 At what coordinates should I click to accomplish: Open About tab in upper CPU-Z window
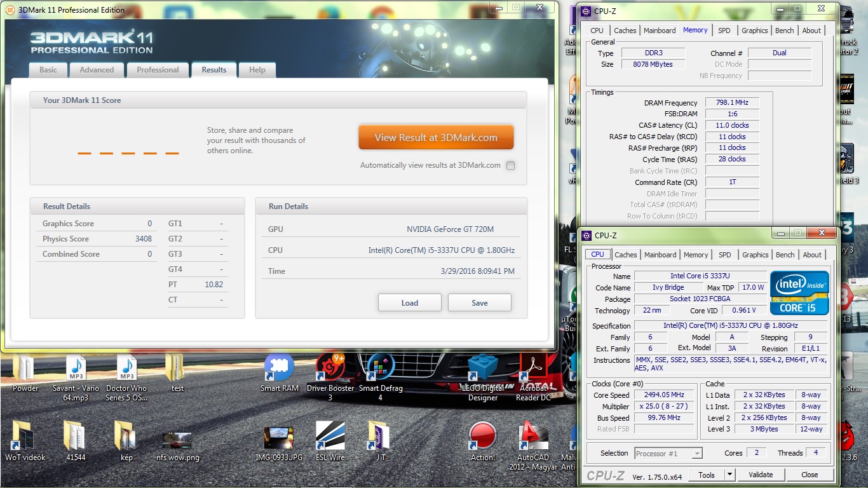tap(811, 30)
